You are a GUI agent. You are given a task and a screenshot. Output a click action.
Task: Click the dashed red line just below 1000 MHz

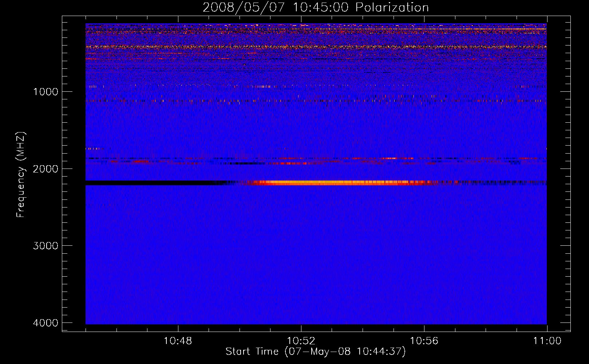[255, 100]
